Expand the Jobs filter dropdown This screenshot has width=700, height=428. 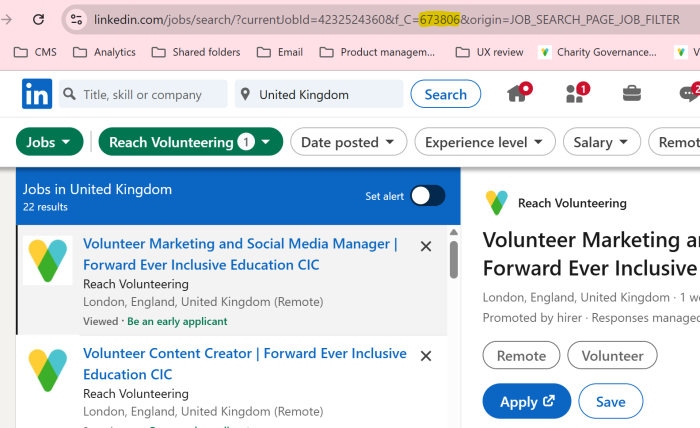tap(50, 142)
